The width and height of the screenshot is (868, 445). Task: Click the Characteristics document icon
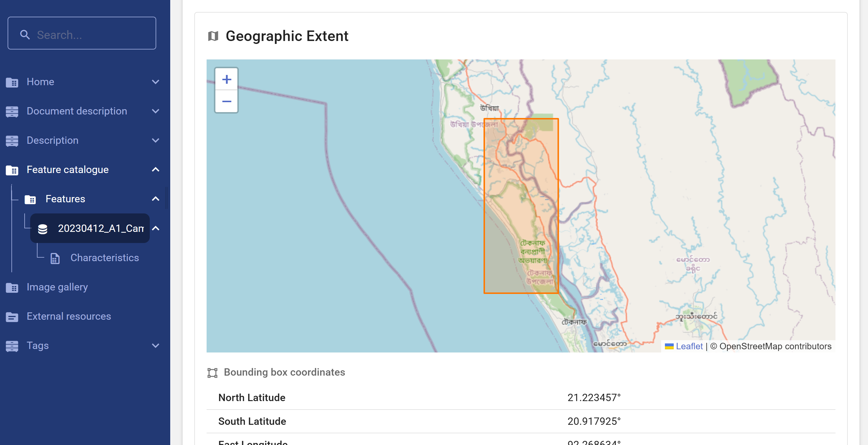click(55, 258)
